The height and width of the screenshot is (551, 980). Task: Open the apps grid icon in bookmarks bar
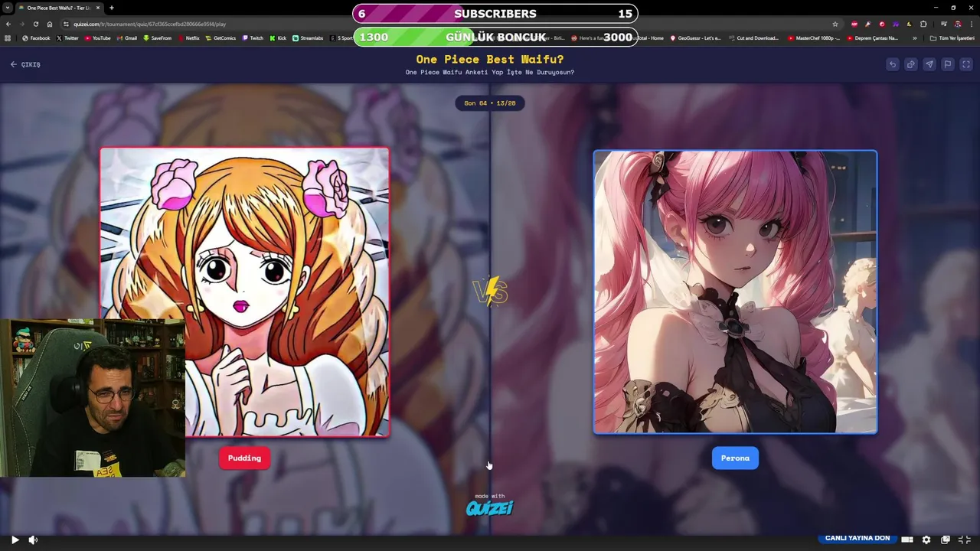click(8, 37)
